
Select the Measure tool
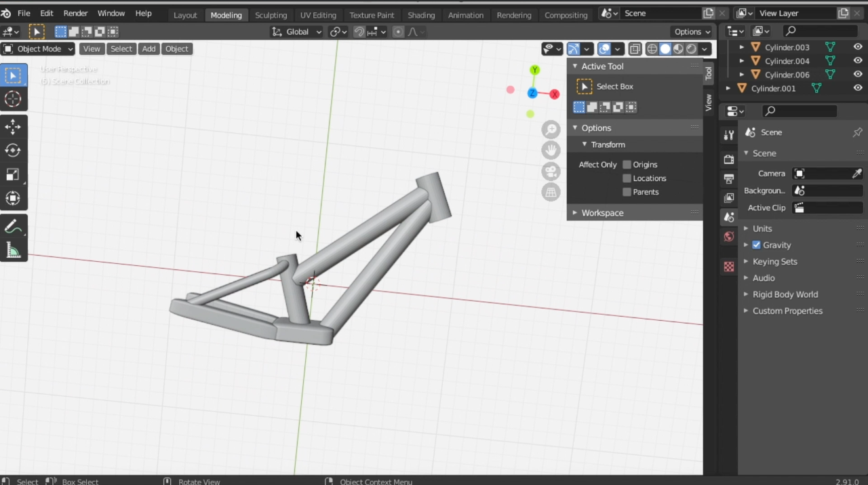(x=13, y=250)
